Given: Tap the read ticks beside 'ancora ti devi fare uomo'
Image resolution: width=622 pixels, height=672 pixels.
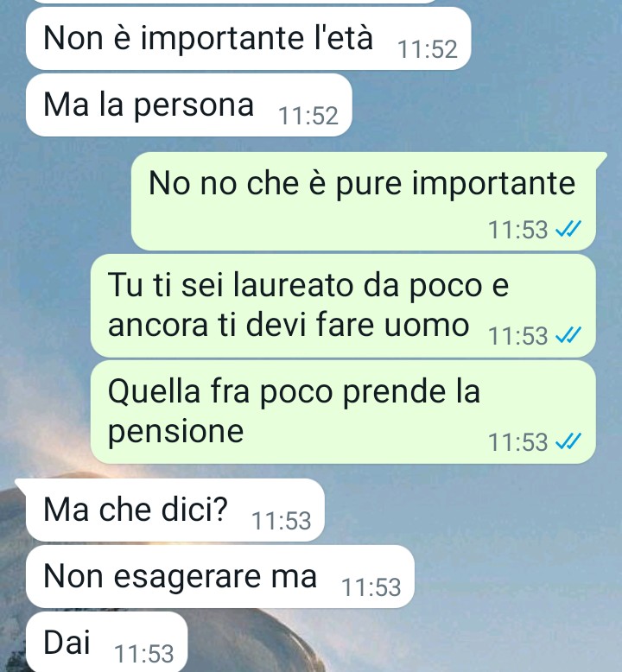Looking at the screenshot, I should coord(568,335).
